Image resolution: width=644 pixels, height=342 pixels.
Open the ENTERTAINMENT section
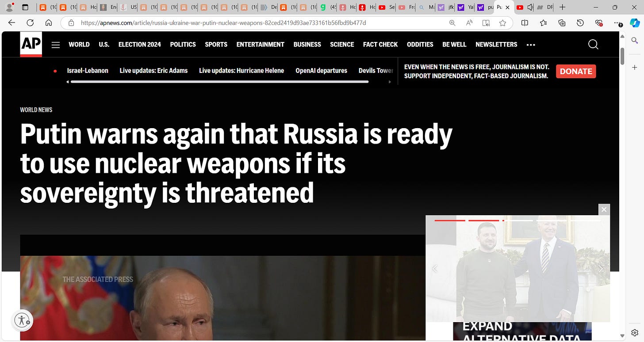(x=261, y=45)
